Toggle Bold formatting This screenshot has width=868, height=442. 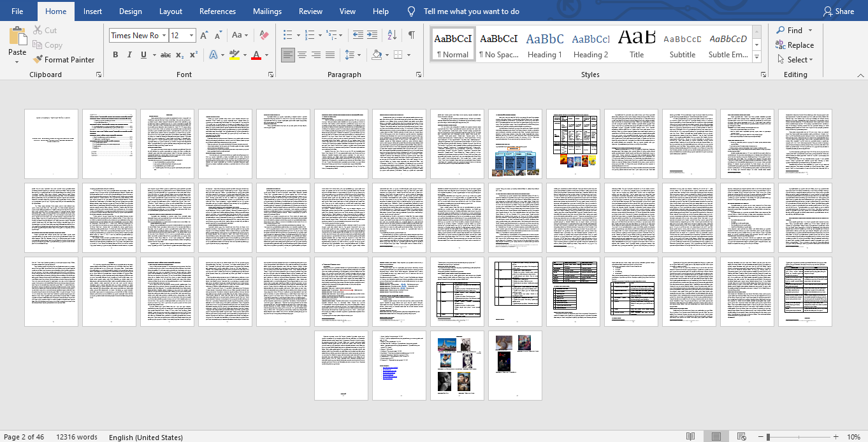[115, 55]
